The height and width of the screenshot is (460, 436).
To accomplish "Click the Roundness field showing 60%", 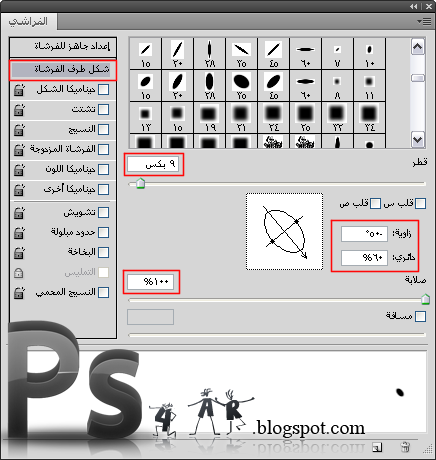I will [364, 258].
